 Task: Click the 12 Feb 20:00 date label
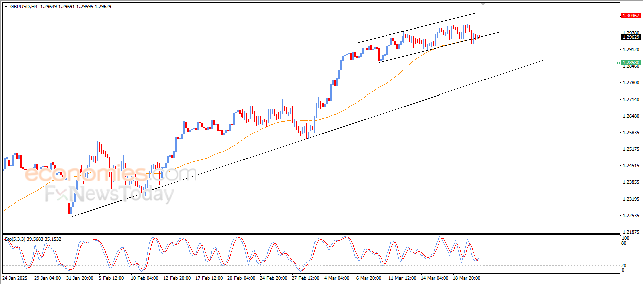click(176, 277)
